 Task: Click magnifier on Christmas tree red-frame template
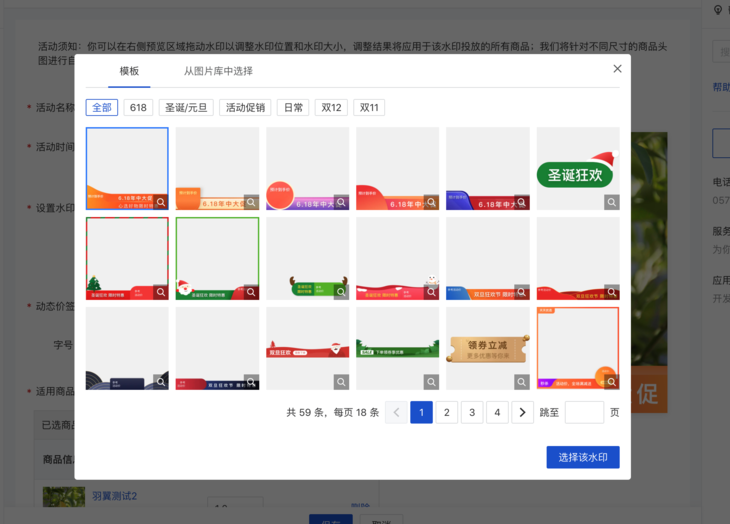pos(161,292)
